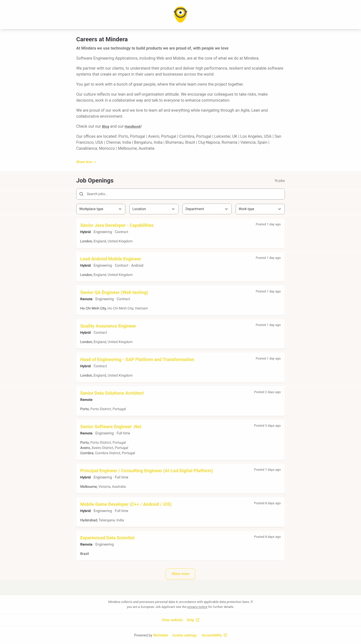Click 'Melbourne, Victoria, Australia' location text
361x644 pixels.
[x=103, y=487]
